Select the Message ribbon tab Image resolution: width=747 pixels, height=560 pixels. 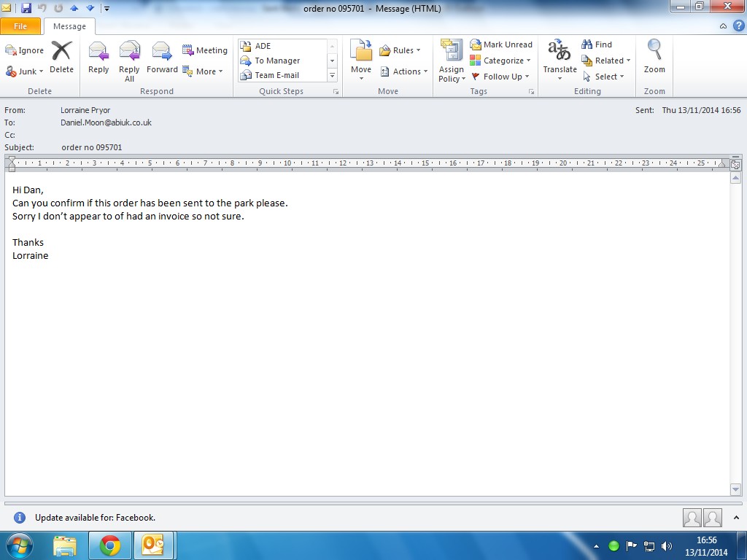tap(69, 27)
